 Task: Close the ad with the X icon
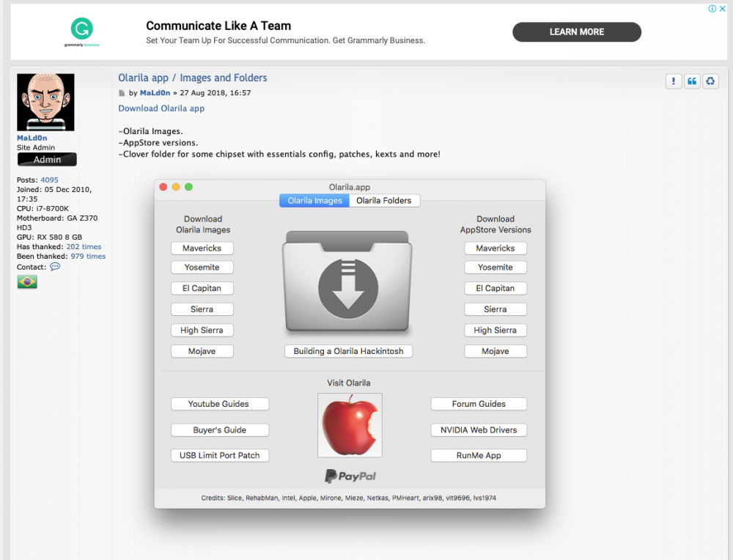click(x=723, y=8)
